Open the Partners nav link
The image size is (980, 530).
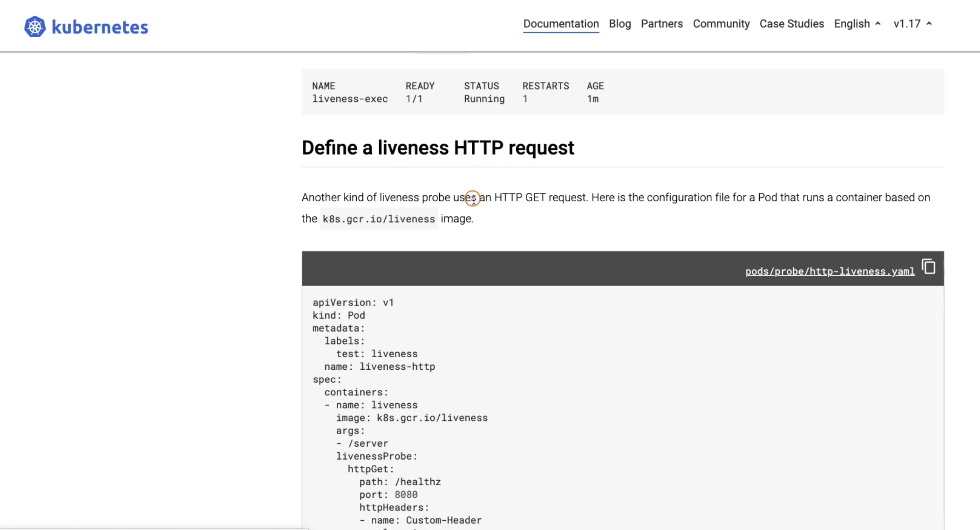click(x=661, y=24)
